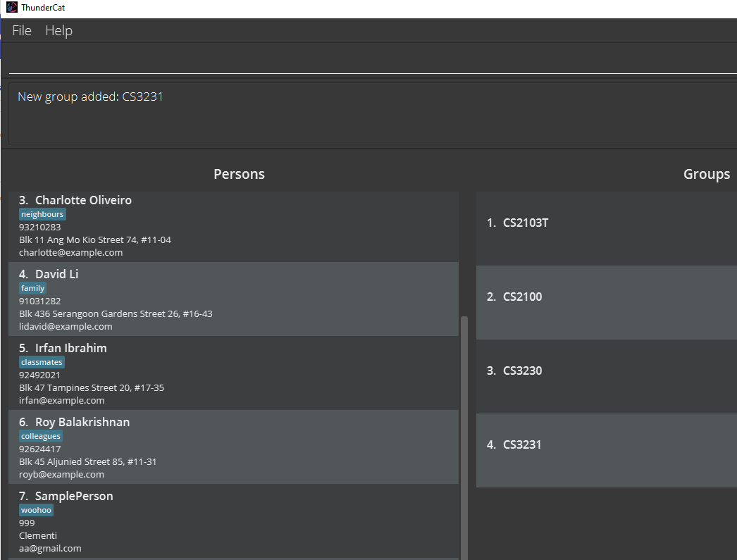The height and width of the screenshot is (560, 737).
Task: Click address Clementi
Action: click(x=38, y=536)
